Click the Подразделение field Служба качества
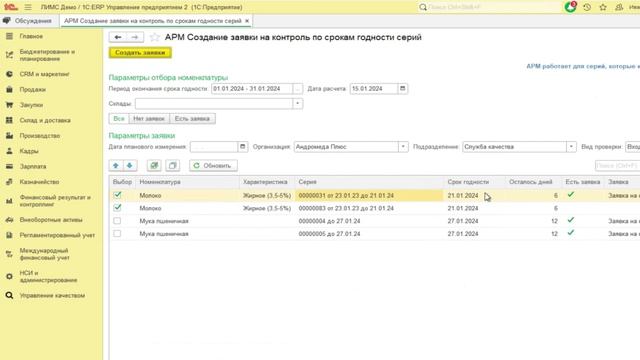 (x=514, y=147)
